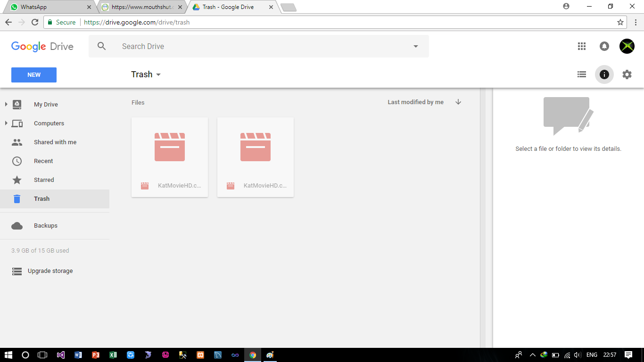This screenshot has height=362, width=644.
Task: Click the search magnifier icon
Action: tap(101, 46)
